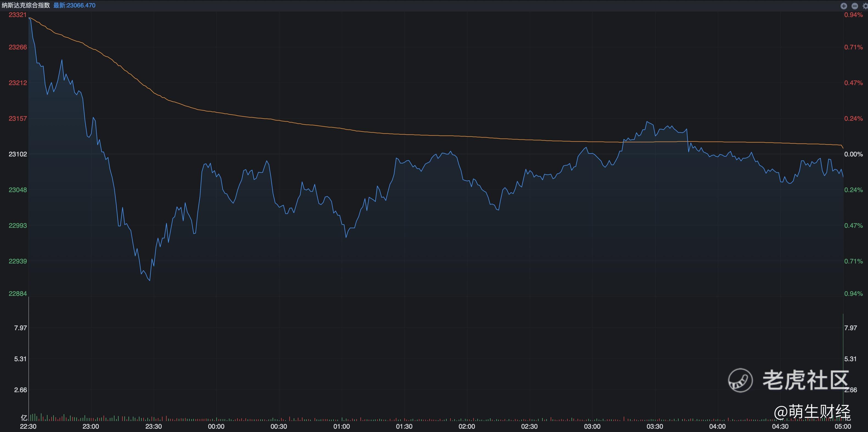Click the 5.31 volume label at right
This screenshot has height=432, width=868.
pos(850,359)
